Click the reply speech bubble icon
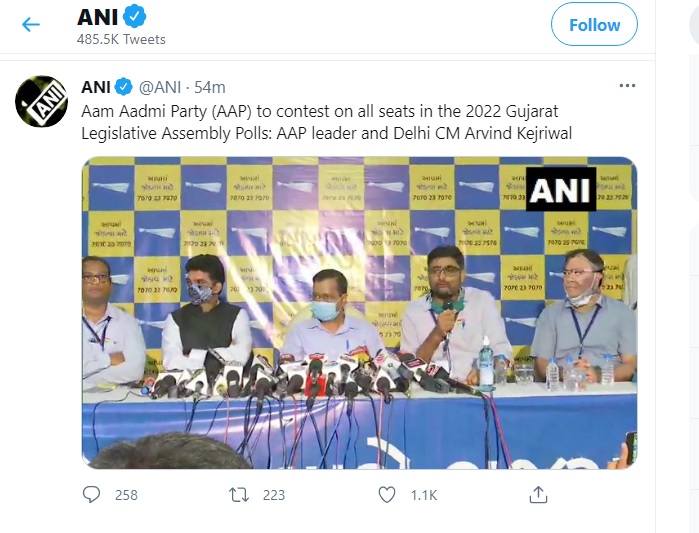 [91, 495]
